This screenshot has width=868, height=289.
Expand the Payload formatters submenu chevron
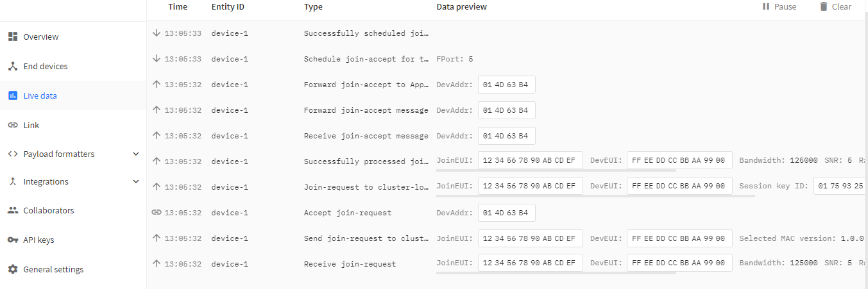(x=135, y=154)
